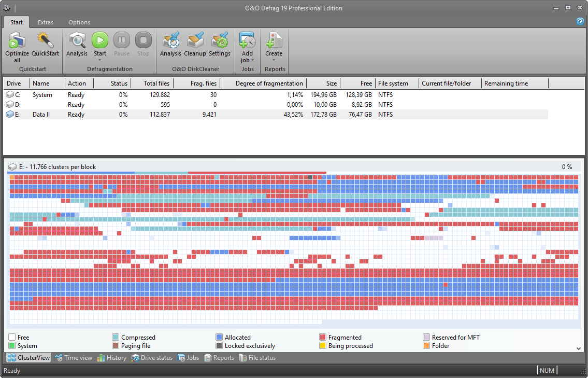Screen dimensions: 588x378
Task: Switch to the Time view tab
Action: coord(75,357)
